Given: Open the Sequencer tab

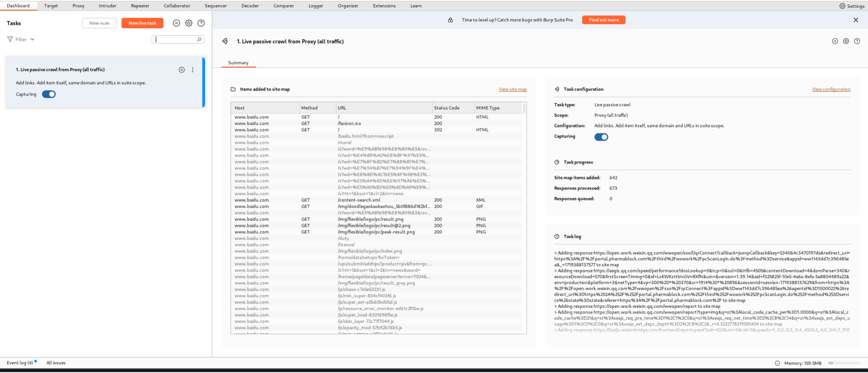Looking at the screenshot, I should [x=216, y=6].
